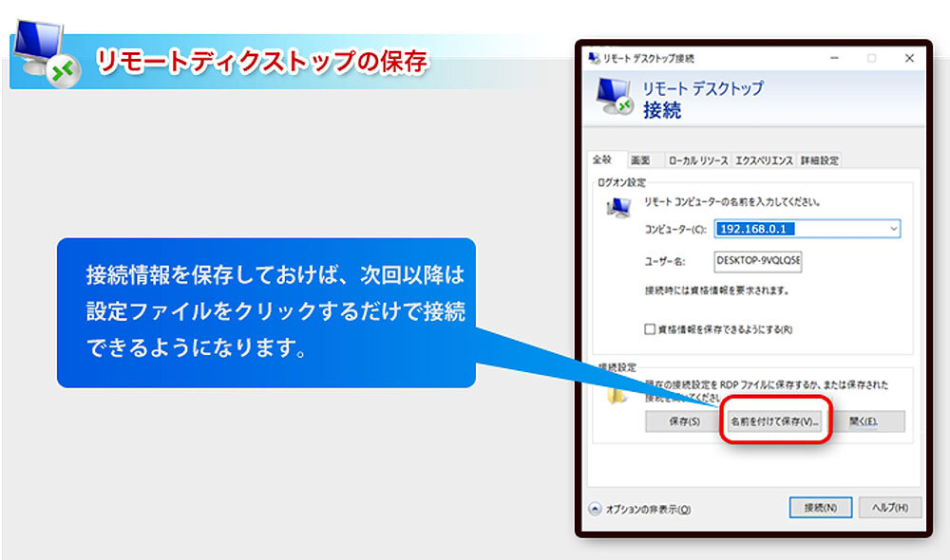
Task: Click the 接続(N) button
Action: 821,508
